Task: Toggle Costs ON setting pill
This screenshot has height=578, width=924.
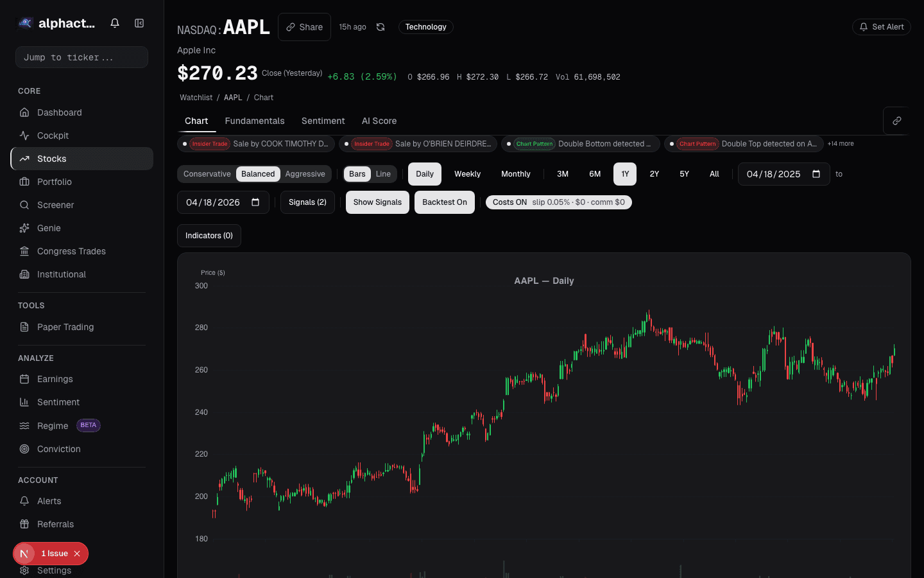Action: (559, 202)
